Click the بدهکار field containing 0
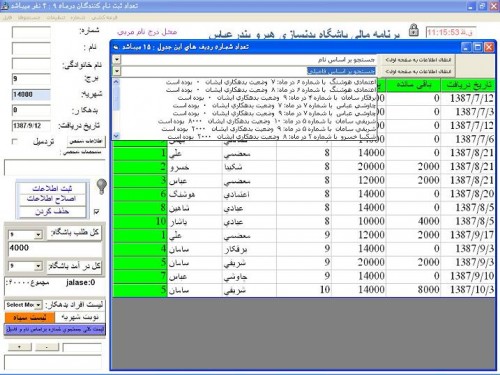The width and height of the screenshot is (500, 375). tap(31, 110)
